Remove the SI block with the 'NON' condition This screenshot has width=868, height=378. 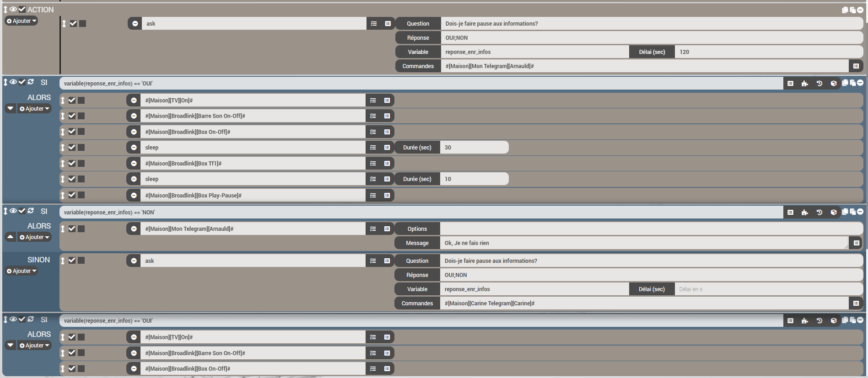point(860,211)
